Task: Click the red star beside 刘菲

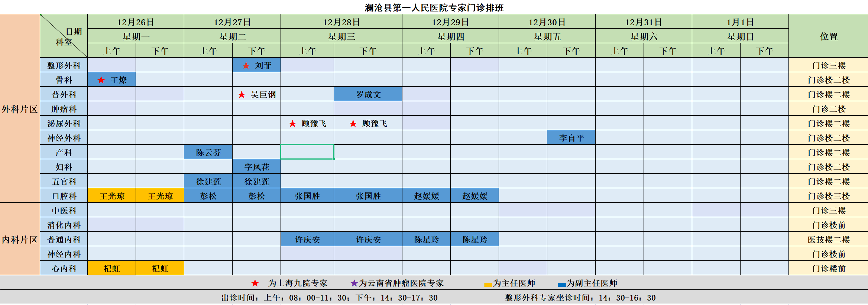Action: [x=246, y=66]
